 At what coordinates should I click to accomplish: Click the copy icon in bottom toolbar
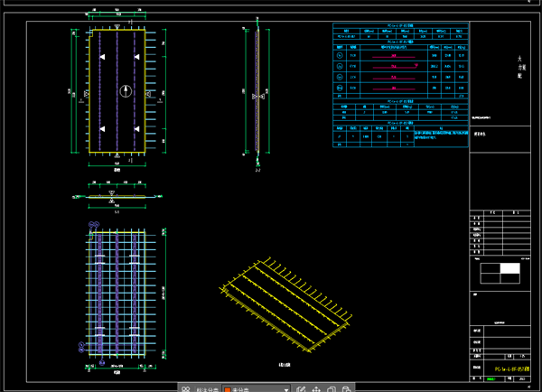(x=332, y=389)
